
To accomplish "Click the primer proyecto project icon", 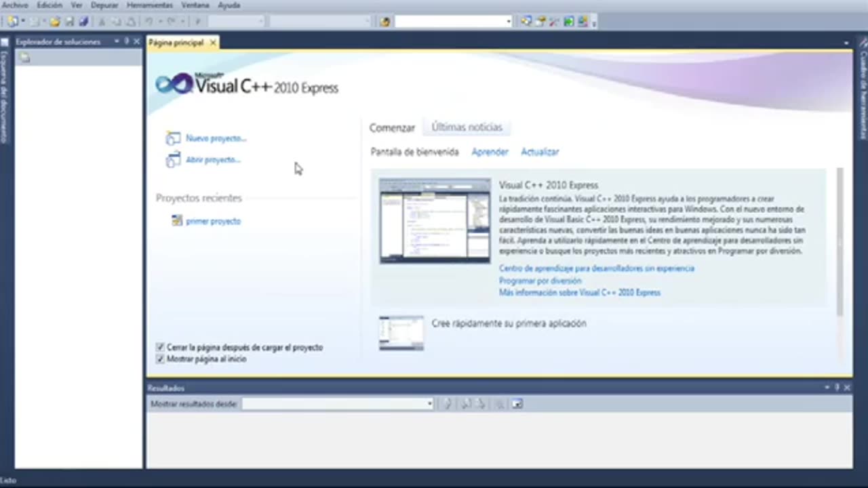I will 176,221.
